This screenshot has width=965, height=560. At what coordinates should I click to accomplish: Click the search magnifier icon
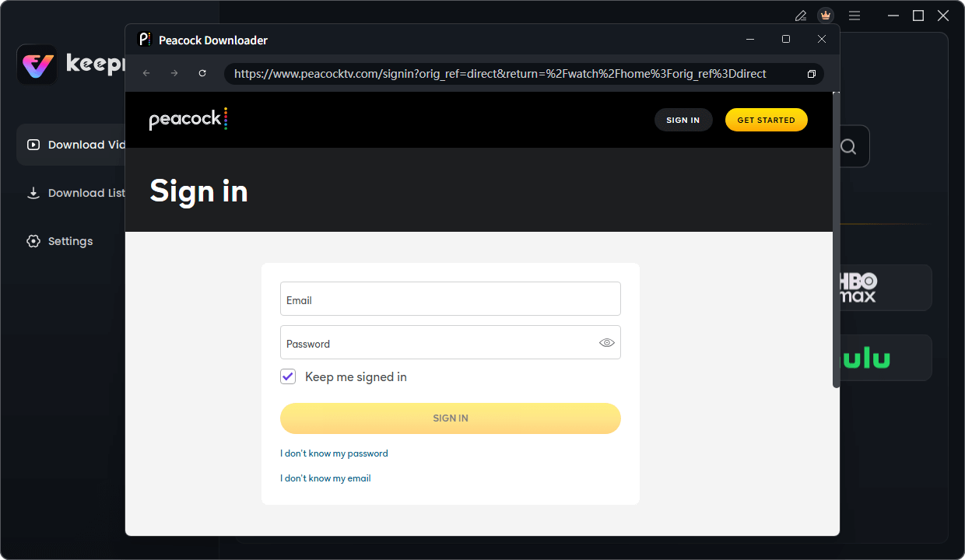[848, 146]
